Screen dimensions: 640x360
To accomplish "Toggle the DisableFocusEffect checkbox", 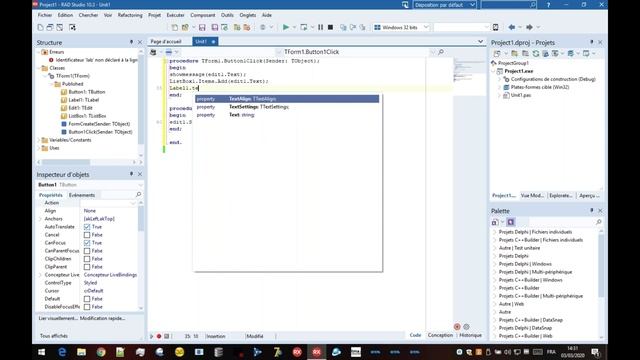I will (x=87, y=307).
